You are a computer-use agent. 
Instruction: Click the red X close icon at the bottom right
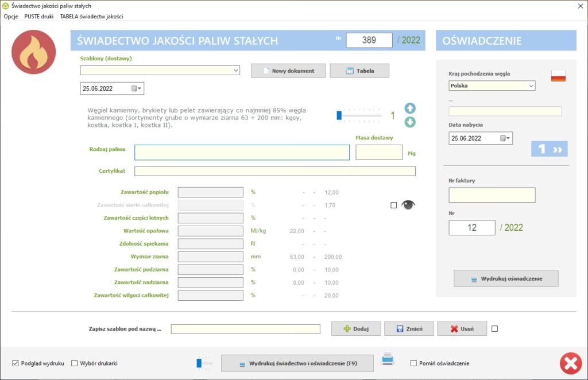[571, 363]
